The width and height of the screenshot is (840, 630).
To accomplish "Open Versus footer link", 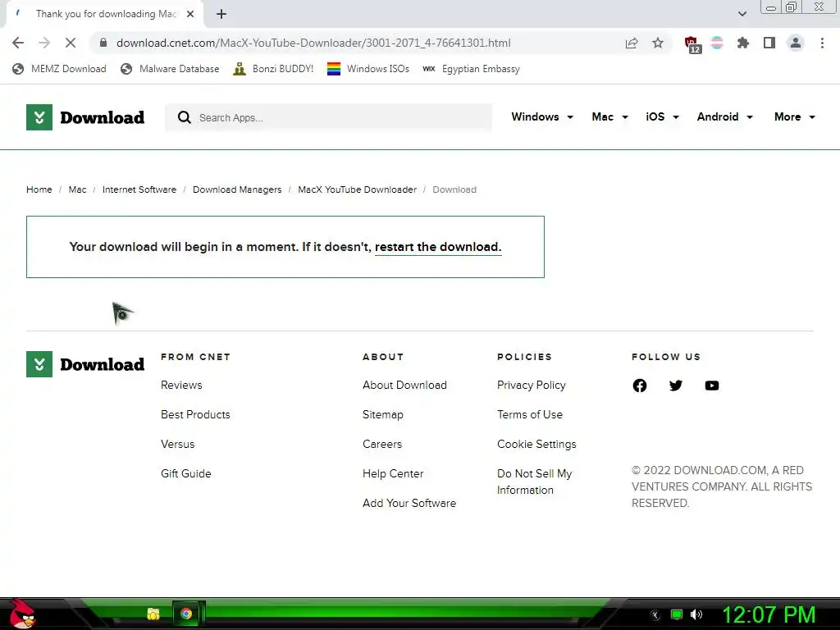I will (x=178, y=444).
